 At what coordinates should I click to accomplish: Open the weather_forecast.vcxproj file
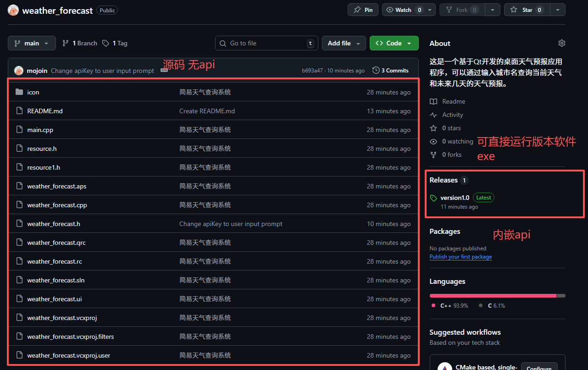(62, 318)
